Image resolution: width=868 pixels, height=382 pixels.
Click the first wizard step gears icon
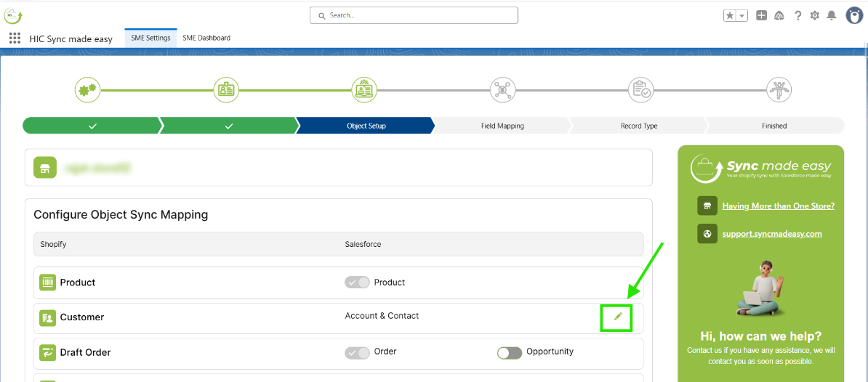coord(87,89)
